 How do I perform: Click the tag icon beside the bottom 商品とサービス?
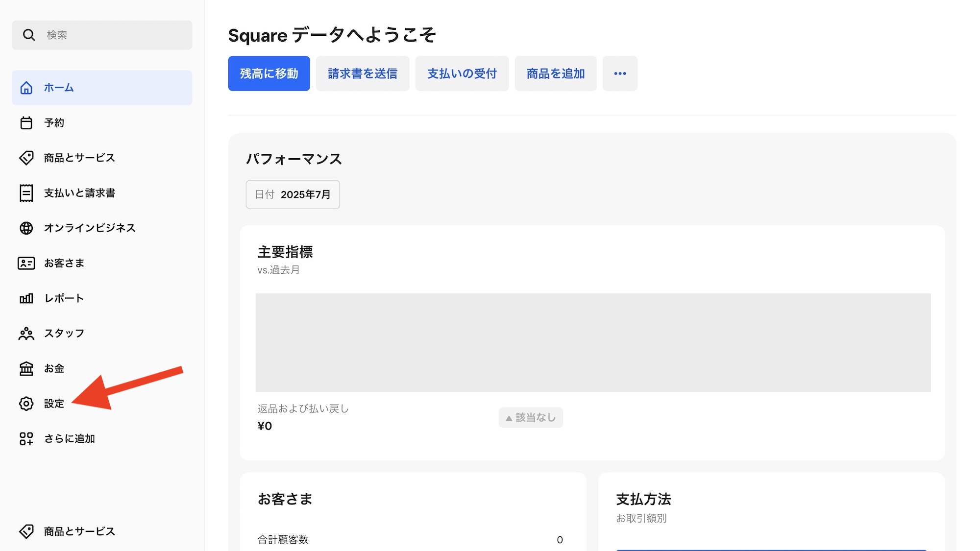pyautogui.click(x=26, y=531)
